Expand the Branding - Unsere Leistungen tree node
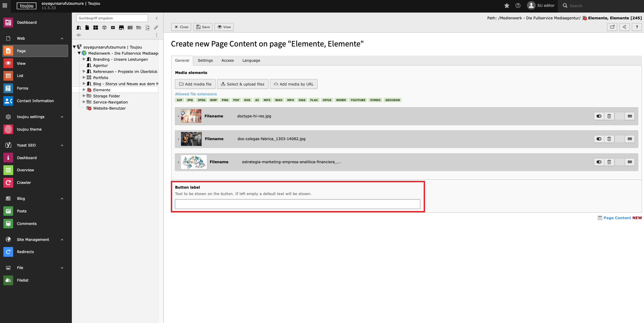 pyautogui.click(x=84, y=59)
